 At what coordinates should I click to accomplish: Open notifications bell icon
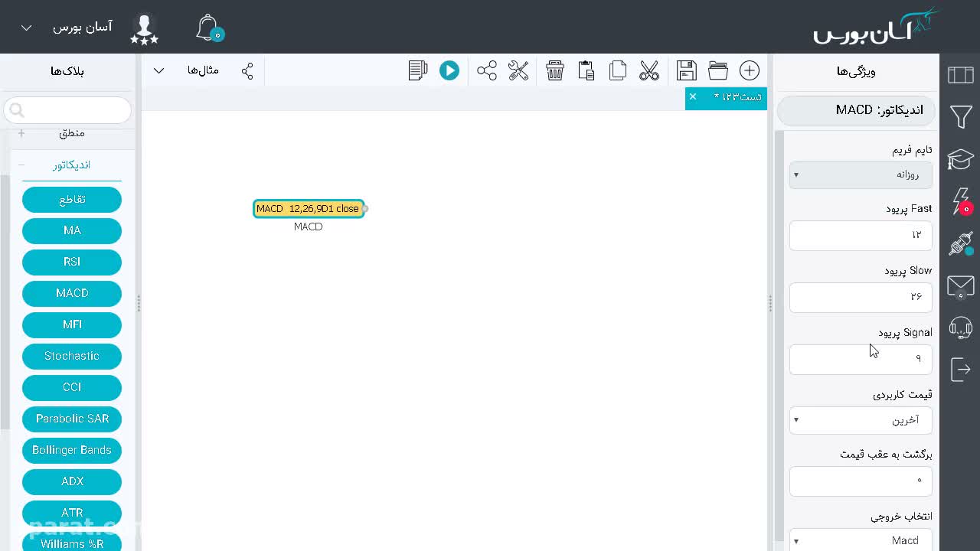point(208,28)
